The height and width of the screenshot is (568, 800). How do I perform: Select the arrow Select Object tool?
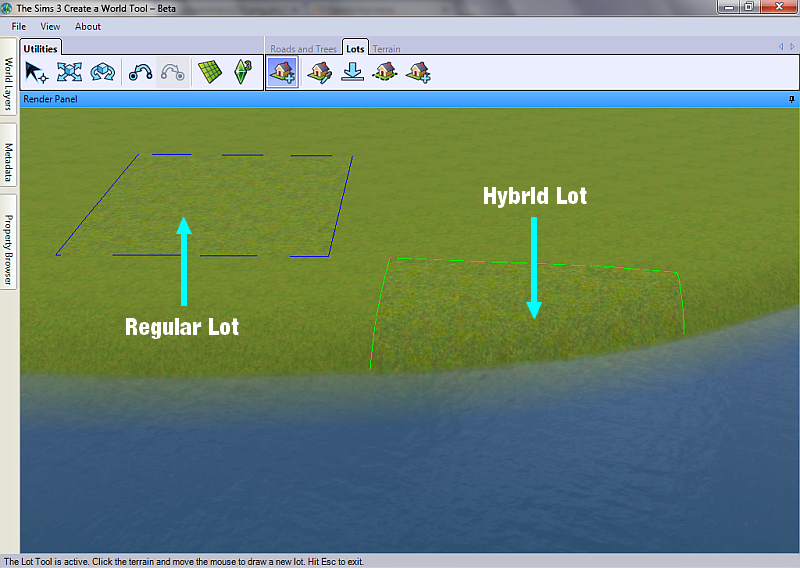pos(37,72)
